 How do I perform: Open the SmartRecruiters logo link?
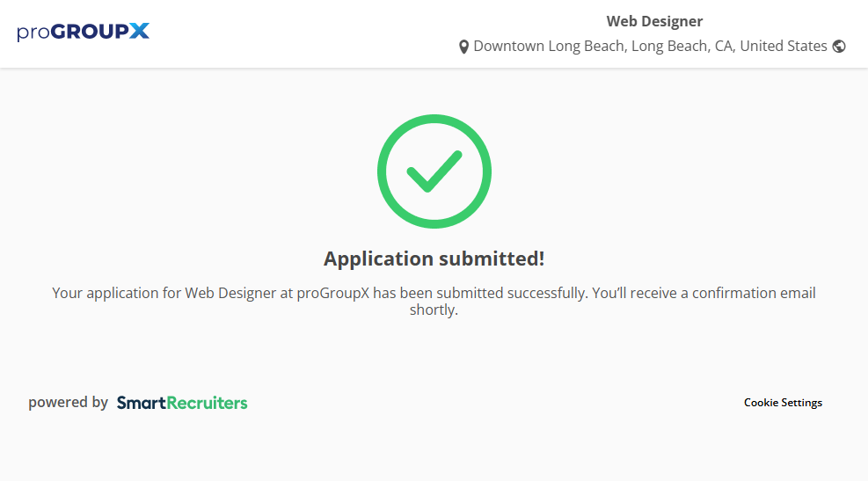(x=182, y=403)
